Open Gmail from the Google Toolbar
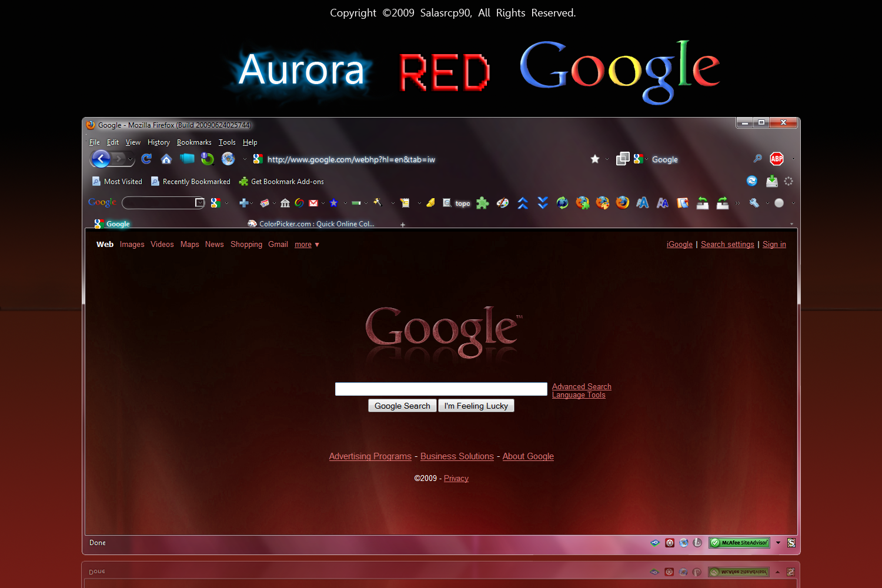 (314, 203)
